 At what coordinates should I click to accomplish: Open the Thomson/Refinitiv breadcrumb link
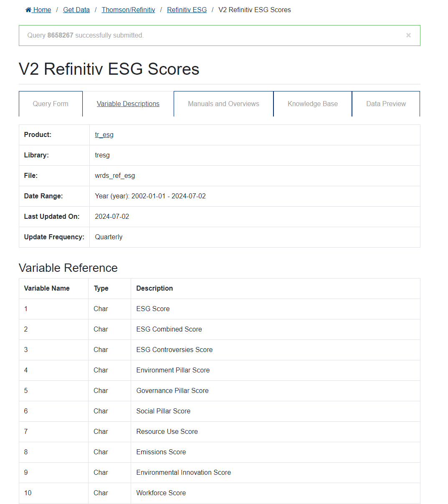tap(128, 10)
